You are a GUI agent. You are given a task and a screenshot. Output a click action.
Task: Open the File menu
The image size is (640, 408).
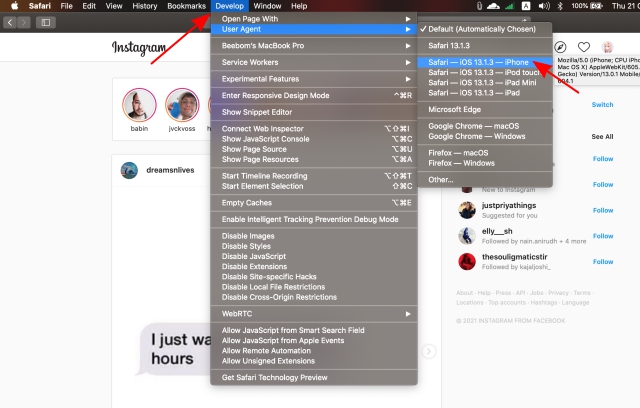click(x=66, y=6)
